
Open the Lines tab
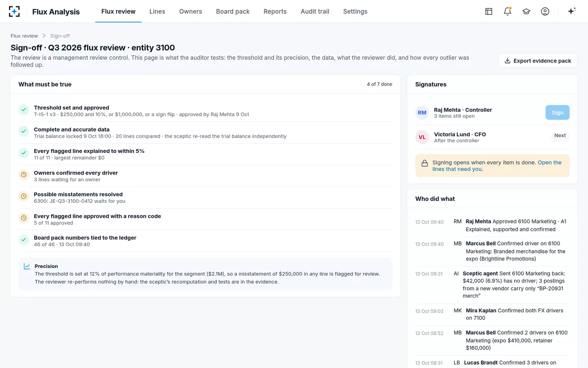(157, 11)
